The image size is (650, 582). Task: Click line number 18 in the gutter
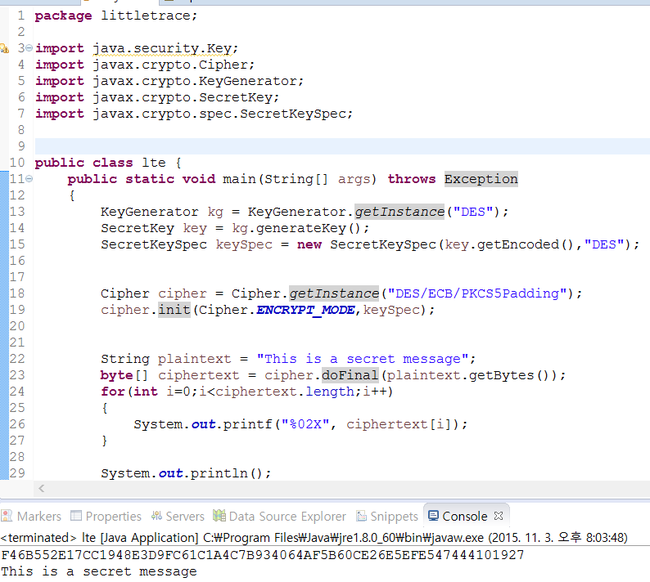(x=17, y=293)
